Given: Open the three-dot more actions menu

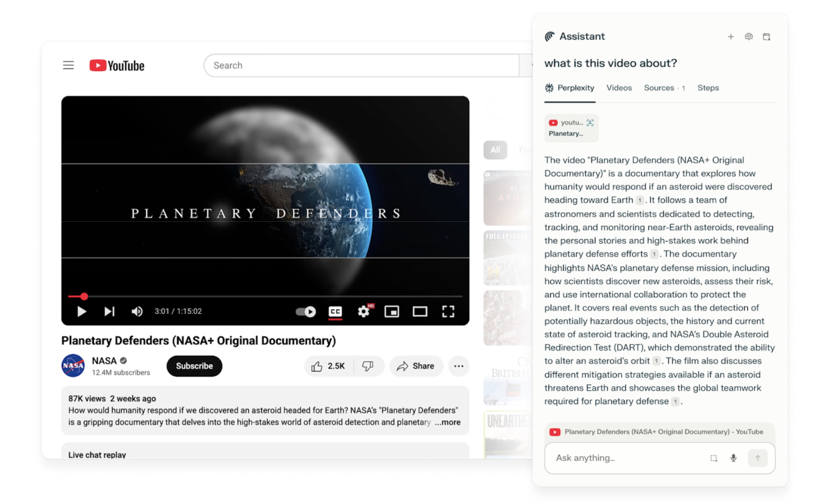Looking at the screenshot, I should tap(458, 366).
